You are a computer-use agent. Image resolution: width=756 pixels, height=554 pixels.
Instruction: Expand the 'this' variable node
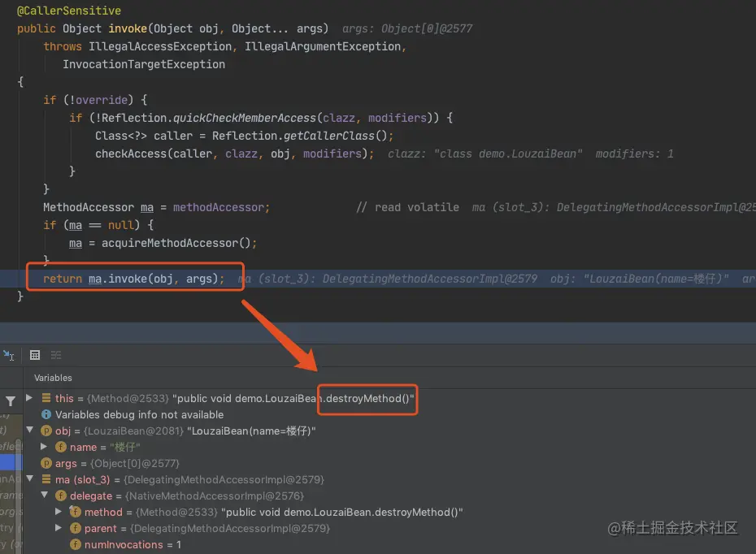29,398
